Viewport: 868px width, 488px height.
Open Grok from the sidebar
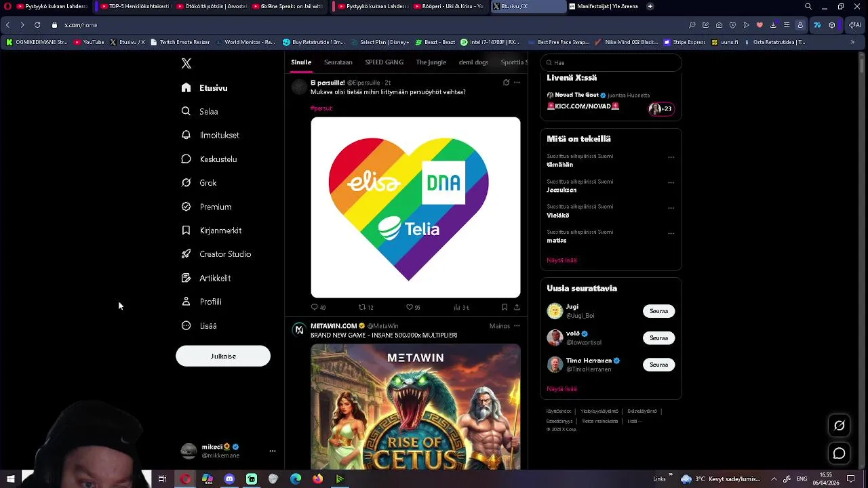click(x=199, y=183)
